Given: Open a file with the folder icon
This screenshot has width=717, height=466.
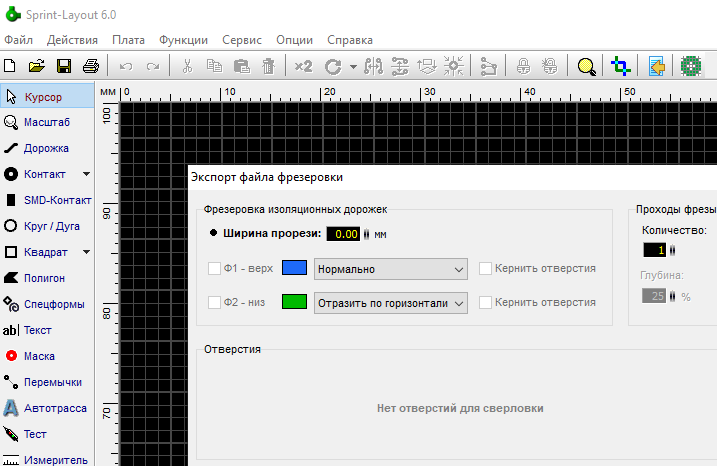Looking at the screenshot, I should point(37,67).
